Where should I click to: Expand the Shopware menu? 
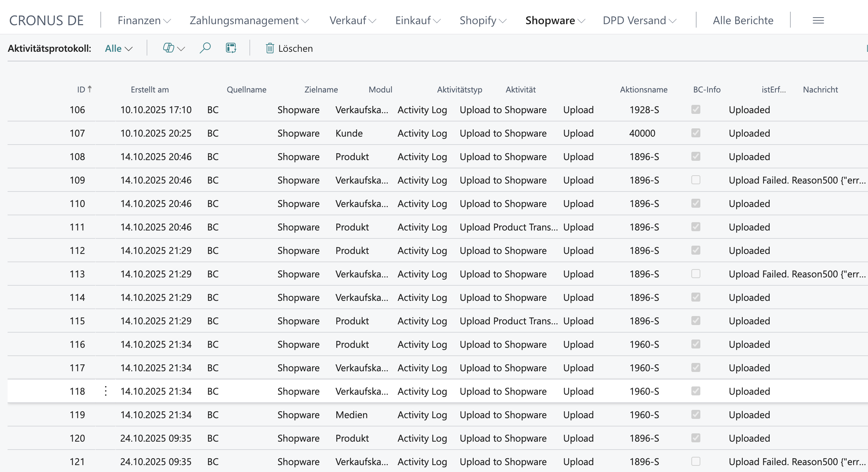[x=555, y=20]
